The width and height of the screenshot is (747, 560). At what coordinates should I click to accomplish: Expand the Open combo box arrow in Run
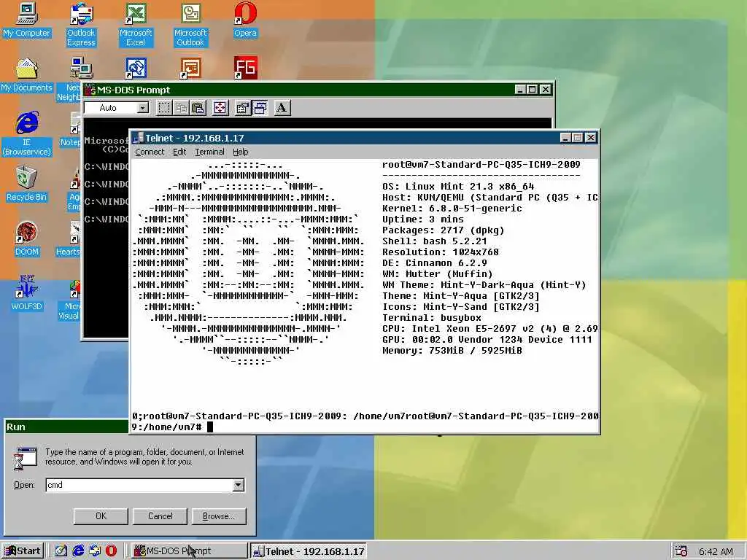(239, 485)
